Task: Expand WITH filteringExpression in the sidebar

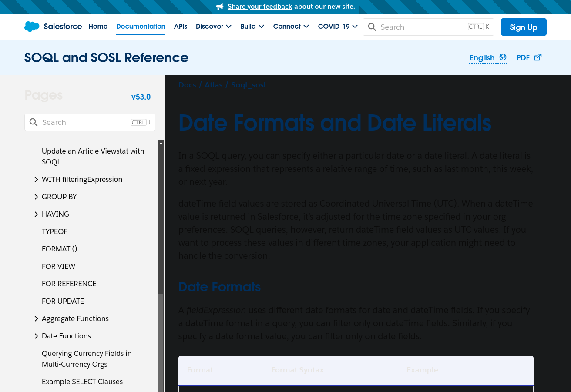Action: click(x=36, y=179)
